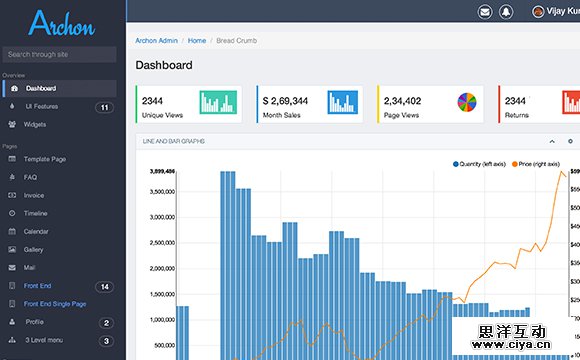Click the UI Features droplet icon
This screenshot has height=360, width=580.
pos(12,107)
